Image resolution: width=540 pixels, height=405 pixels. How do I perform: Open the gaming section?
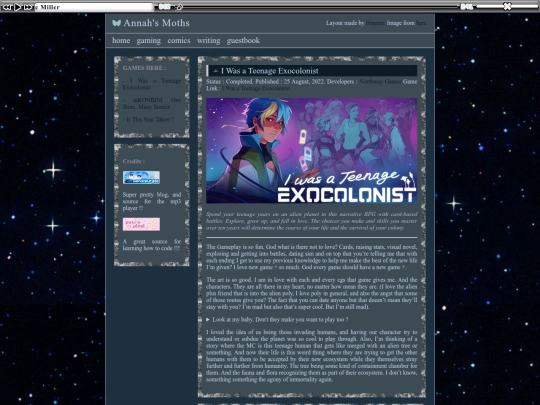tap(148, 41)
